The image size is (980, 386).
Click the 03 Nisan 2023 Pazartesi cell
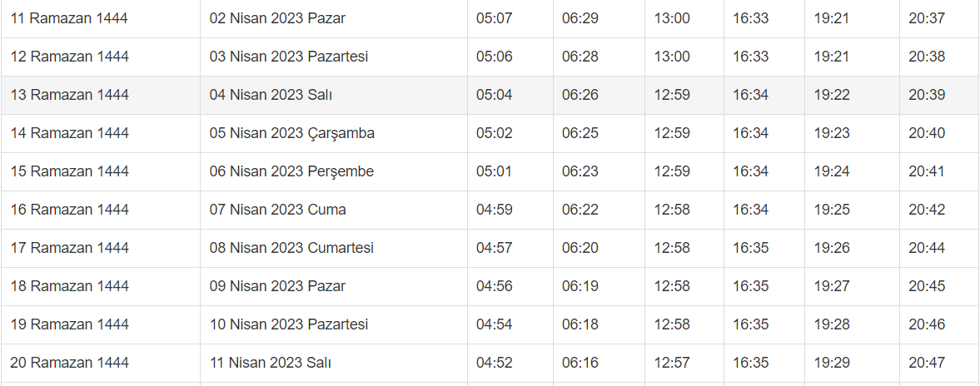(289, 57)
